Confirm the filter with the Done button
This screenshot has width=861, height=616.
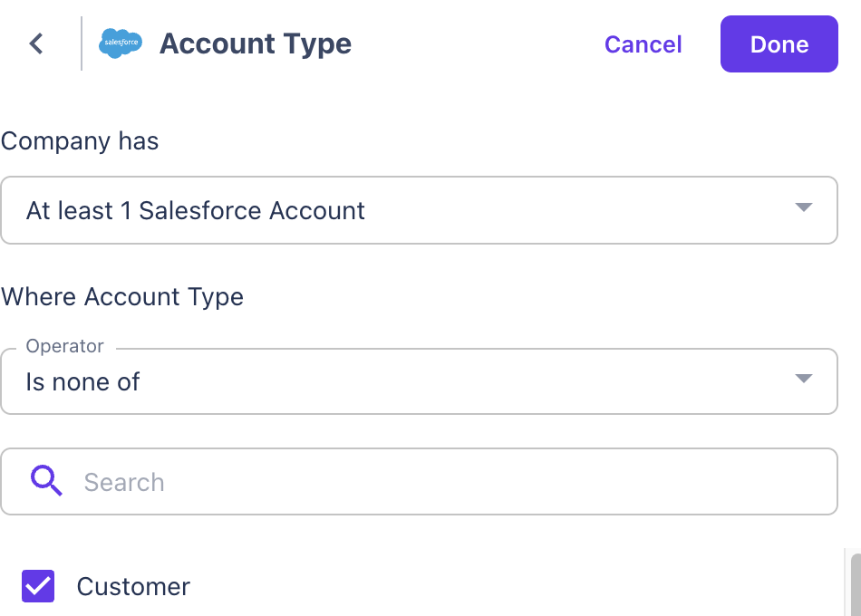point(779,43)
